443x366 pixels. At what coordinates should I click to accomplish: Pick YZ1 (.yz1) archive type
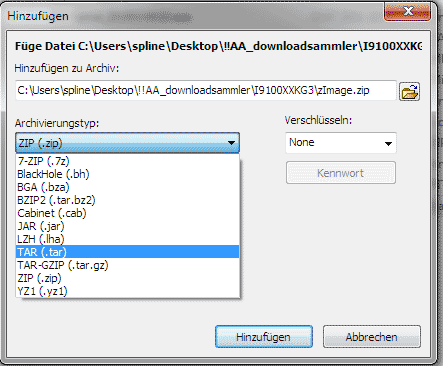click(128, 291)
